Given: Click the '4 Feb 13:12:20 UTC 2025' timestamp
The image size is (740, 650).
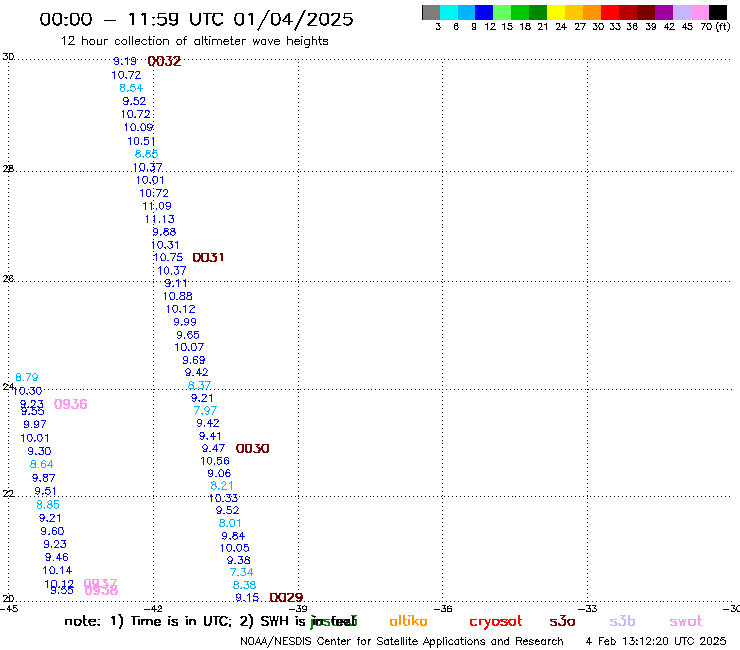Looking at the screenshot, I should (x=656, y=642).
